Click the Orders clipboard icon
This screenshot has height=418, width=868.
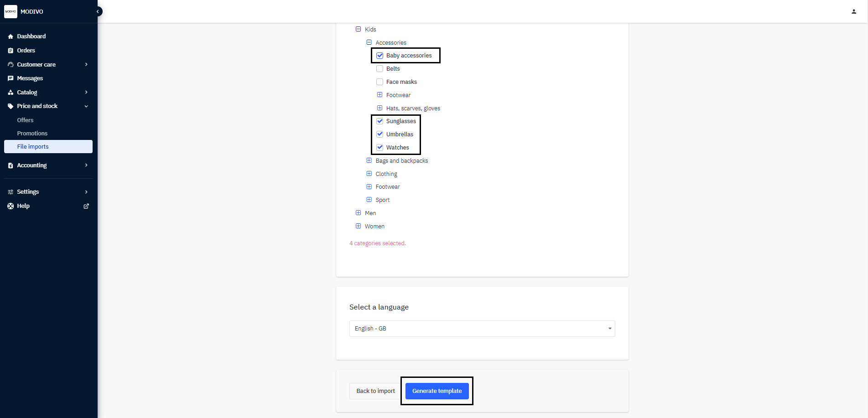click(10, 51)
